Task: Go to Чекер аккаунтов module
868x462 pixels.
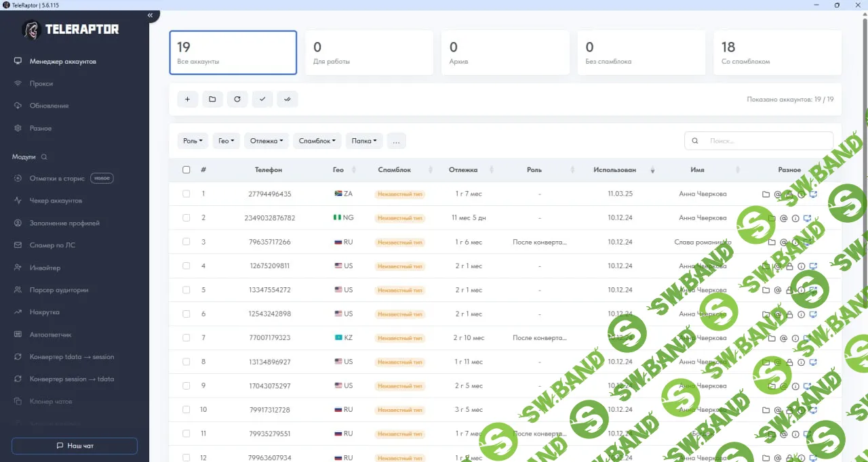Action: tap(56, 201)
